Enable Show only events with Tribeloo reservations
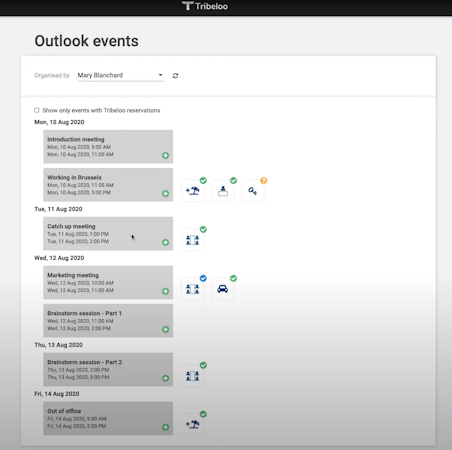Viewport: 452px width, 450px height. (37, 110)
